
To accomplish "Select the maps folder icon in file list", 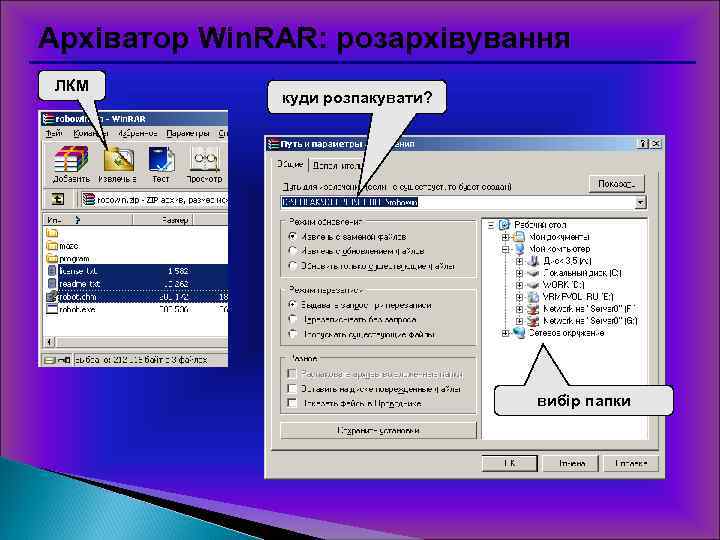I will click(x=52, y=246).
